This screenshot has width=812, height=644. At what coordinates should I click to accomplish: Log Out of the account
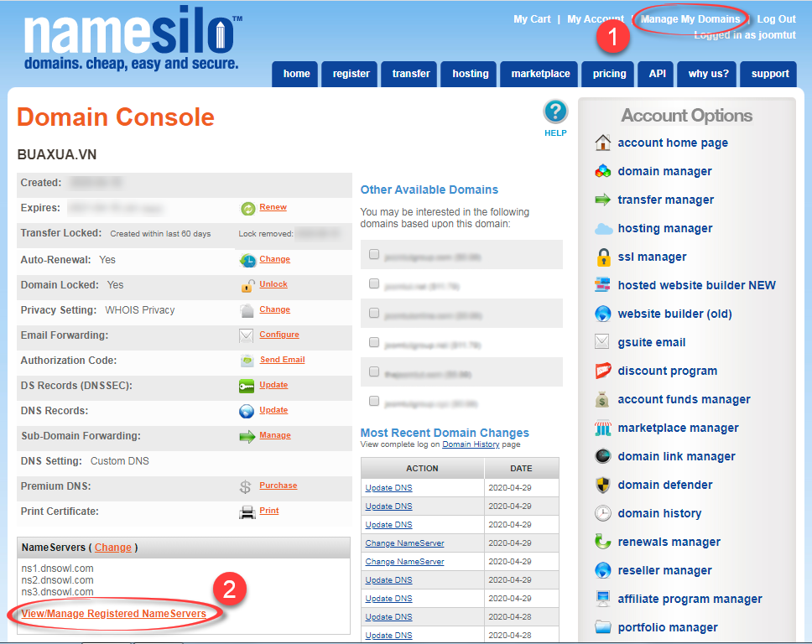776,19
